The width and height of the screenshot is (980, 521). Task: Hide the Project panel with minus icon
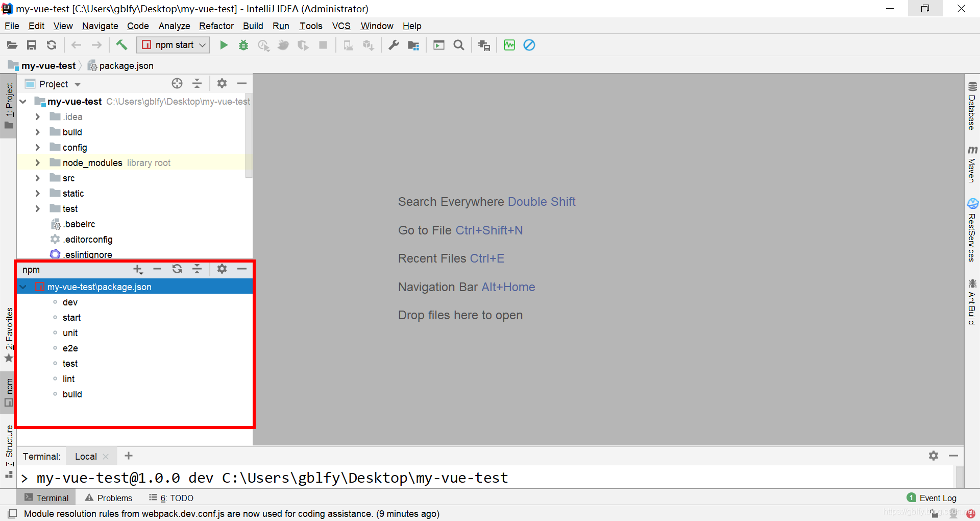[x=242, y=83]
